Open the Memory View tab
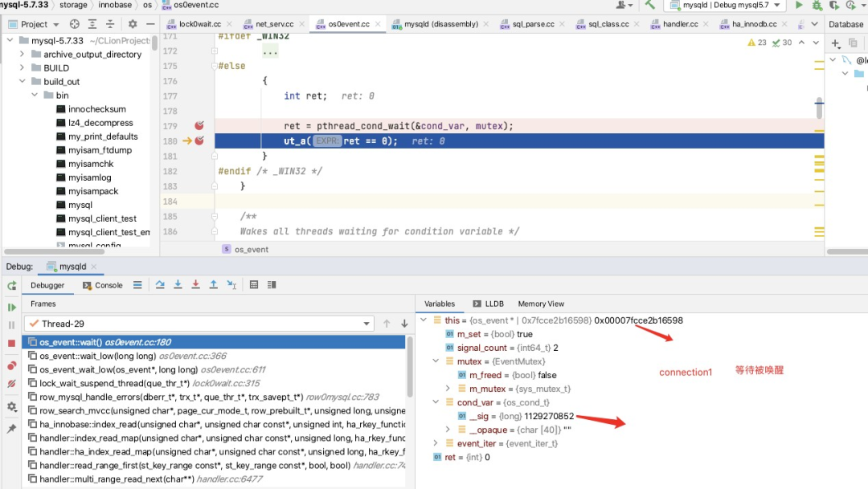 (541, 304)
